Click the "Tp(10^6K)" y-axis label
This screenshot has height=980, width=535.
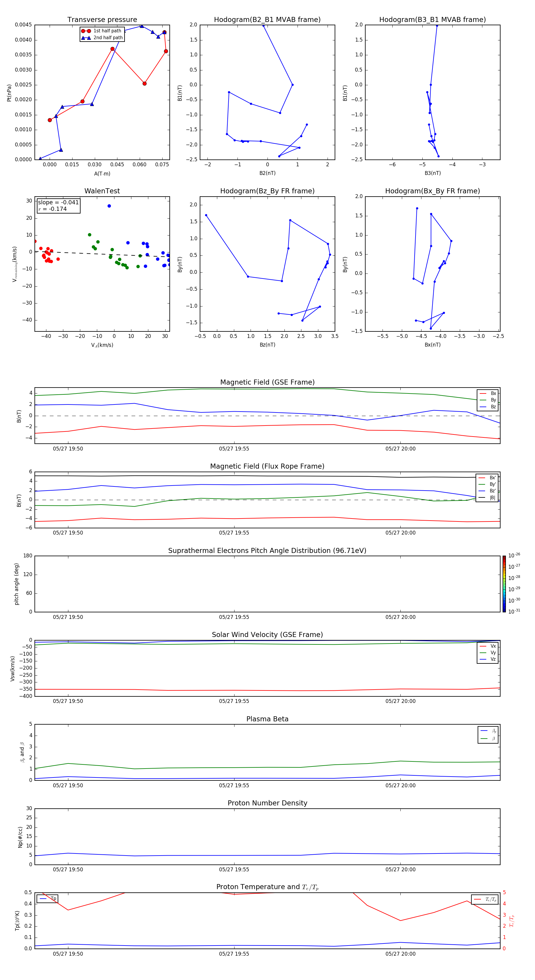(x=17, y=921)
